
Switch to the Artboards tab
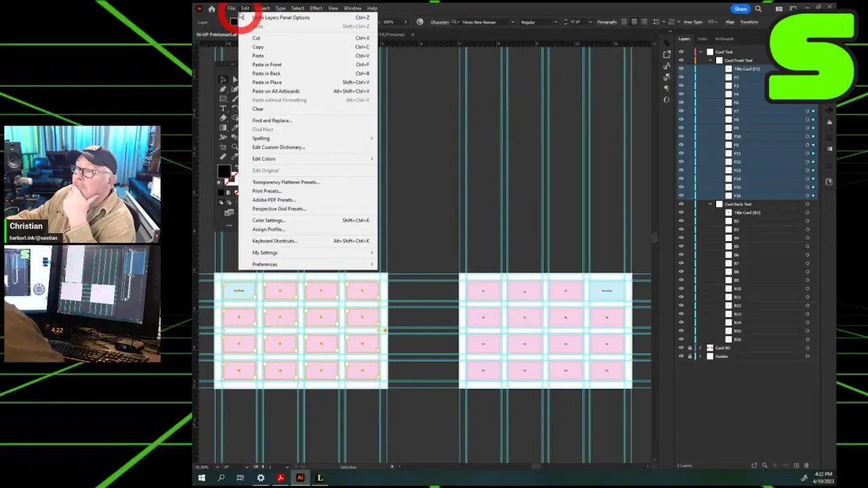pos(724,39)
